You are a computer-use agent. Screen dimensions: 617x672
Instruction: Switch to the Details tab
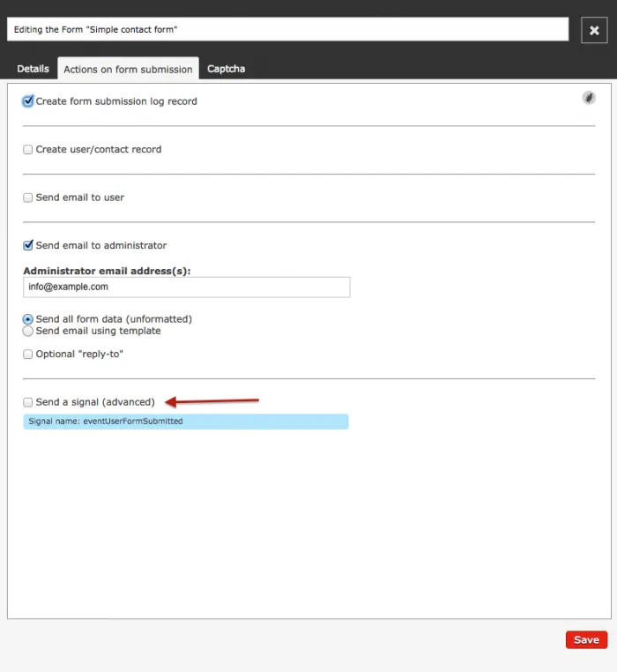(x=33, y=69)
